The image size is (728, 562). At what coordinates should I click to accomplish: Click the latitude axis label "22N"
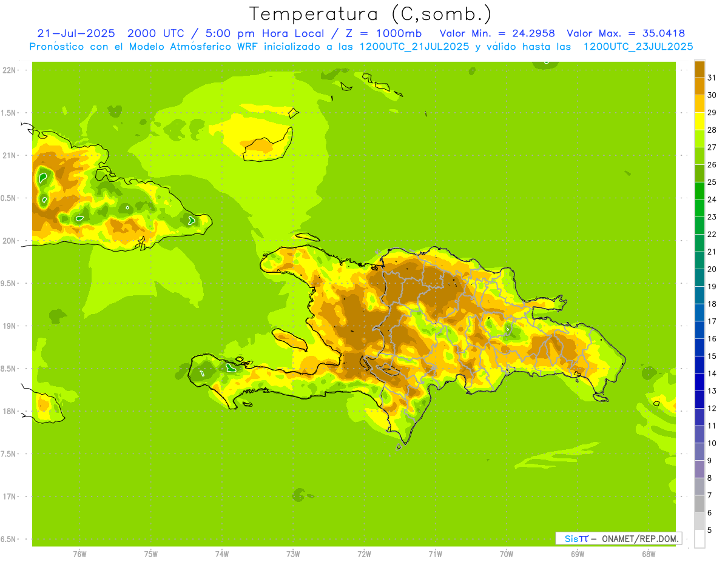click(9, 70)
